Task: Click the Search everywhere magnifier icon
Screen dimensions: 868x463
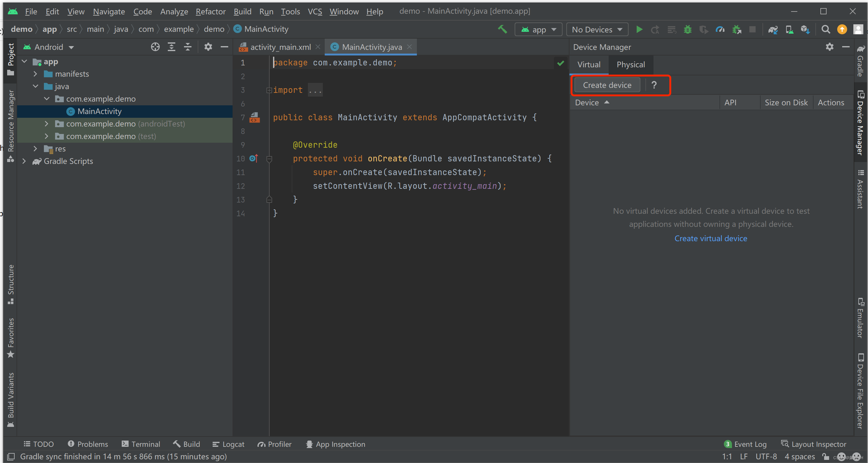Action: (826, 29)
